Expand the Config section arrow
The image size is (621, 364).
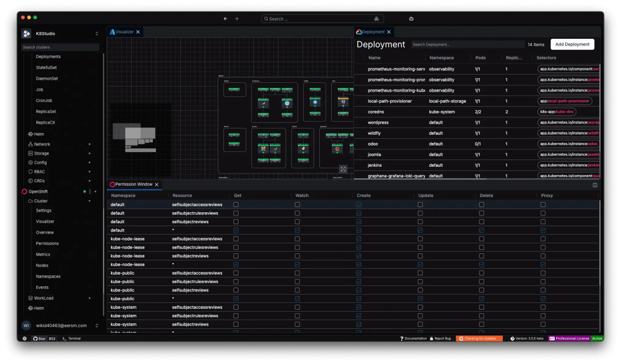tap(90, 163)
